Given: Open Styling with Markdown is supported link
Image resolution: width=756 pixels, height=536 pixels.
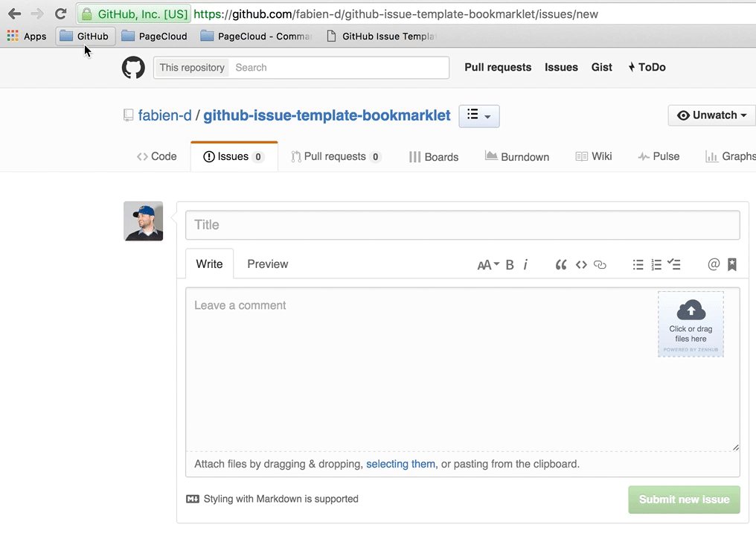Looking at the screenshot, I should pyautogui.click(x=281, y=499).
